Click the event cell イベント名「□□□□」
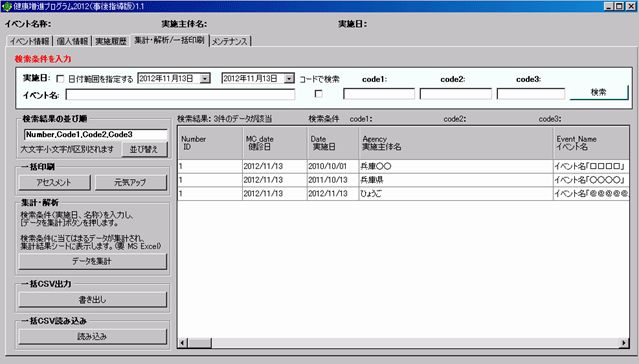The image size is (639, 364). click(x=591, y=166)
